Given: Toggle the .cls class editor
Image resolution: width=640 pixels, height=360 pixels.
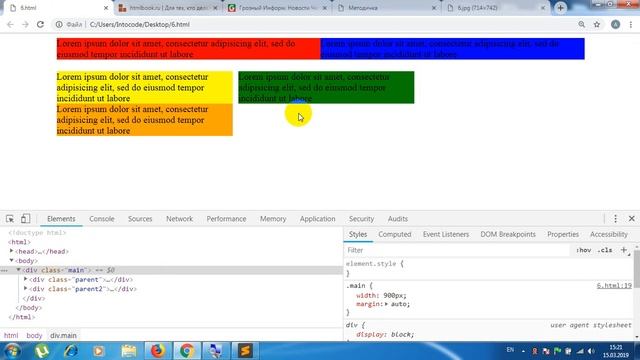Looking at the screenshot, I should click(x=604, y=250).
